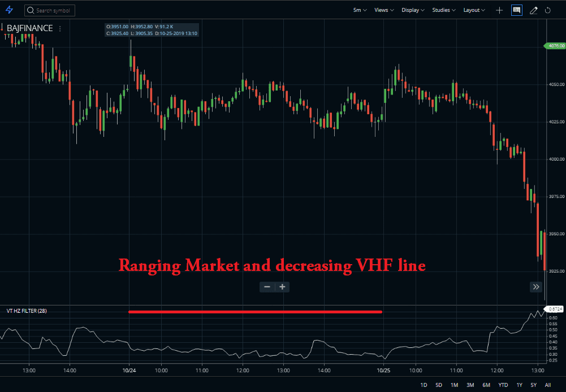Image resolution: width=566 pixels, height=392 pixels.
Task: Click the double-chevron scroll-to-latest button
Action: [536, 287]
